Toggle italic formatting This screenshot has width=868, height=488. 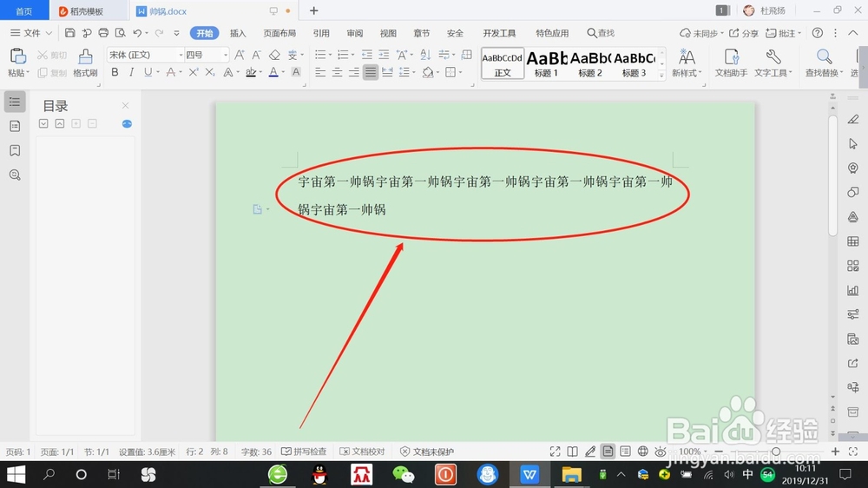pos(131,72)
